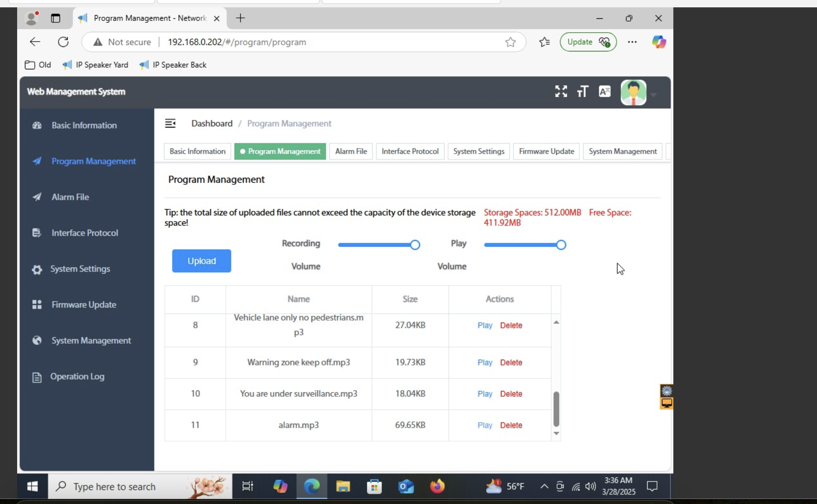Click the browser Update button

point(588,42)
